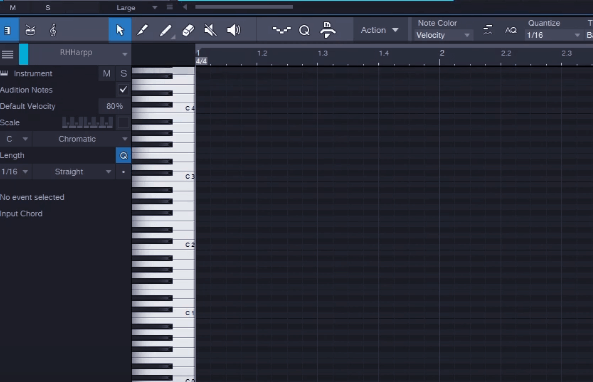The image size is (593, 382).
Task: Click the 2.2 marker on the ruler
Action: (x=506, y=53)
